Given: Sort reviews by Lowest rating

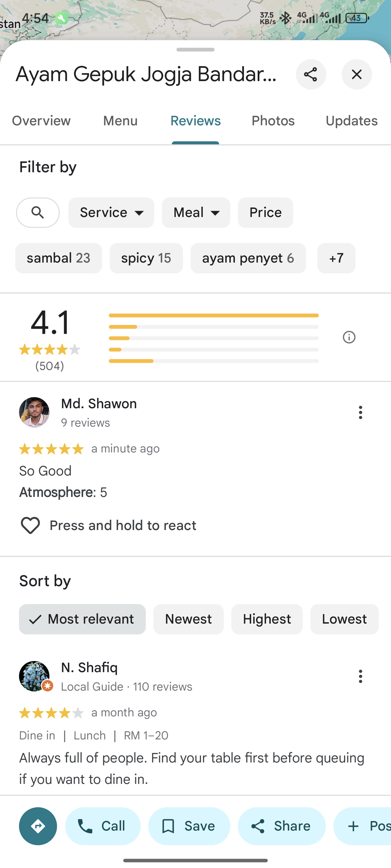Looking at the screenshot, I should tap(344, 619).
